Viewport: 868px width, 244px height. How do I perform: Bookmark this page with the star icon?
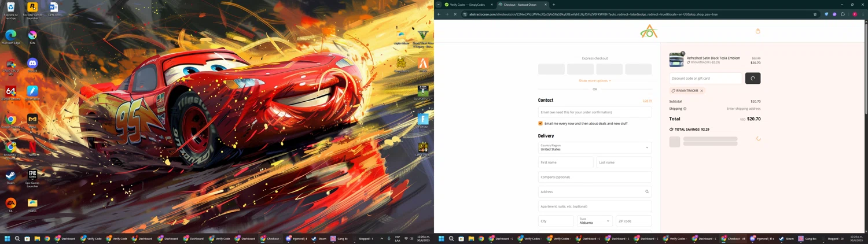[x=815, y=14]
